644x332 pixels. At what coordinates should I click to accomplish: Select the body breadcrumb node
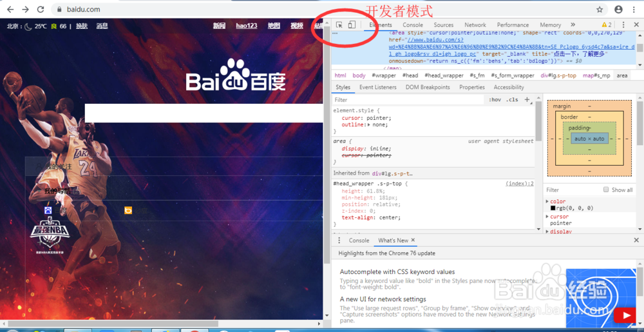[x=359, y=75]
